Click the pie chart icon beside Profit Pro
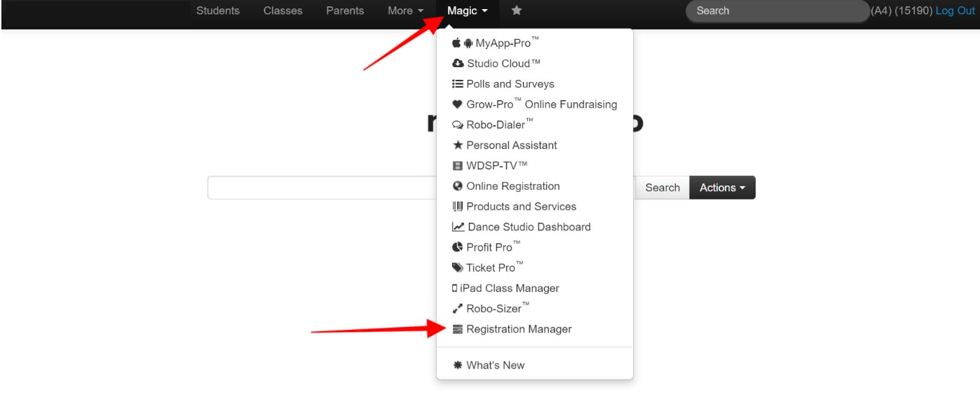980x409 pixels. point(458,247)
